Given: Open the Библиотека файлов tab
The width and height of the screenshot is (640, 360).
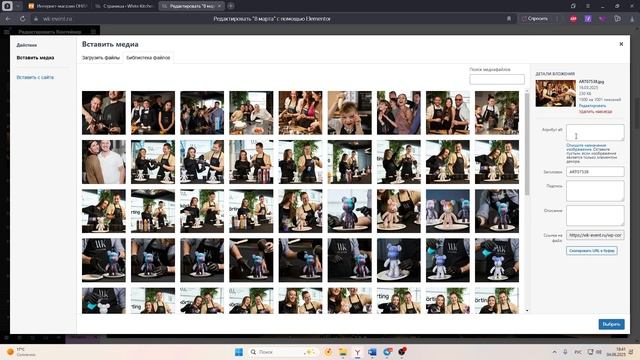Looking at the screenshot, I should point(148,58).
